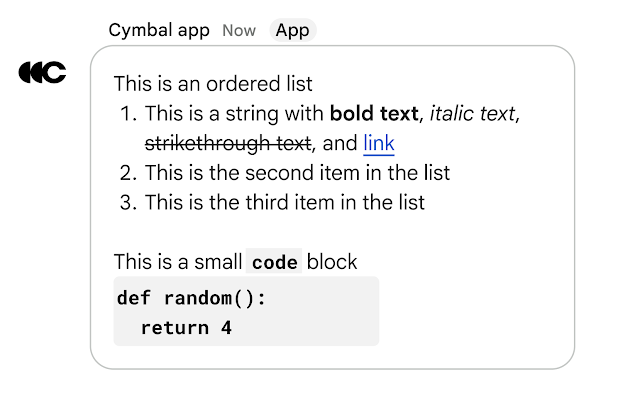Click the App badge label
640x403 pixels.
click(292, 30)
